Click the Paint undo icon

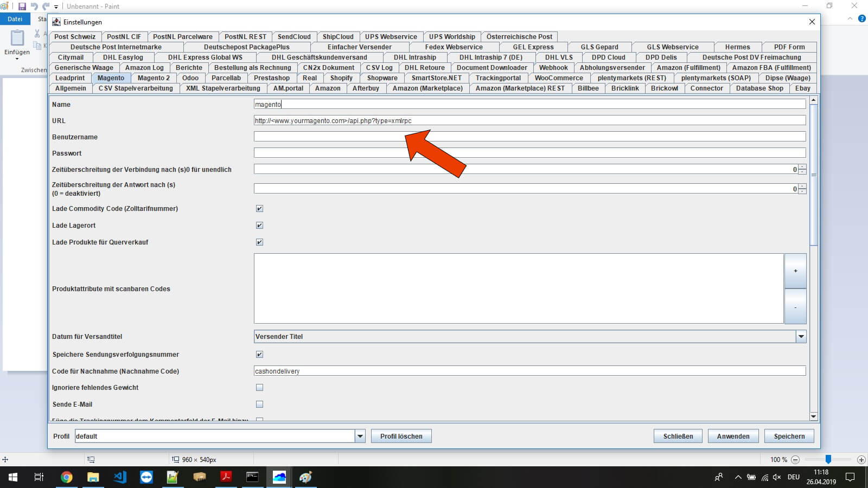34,7
